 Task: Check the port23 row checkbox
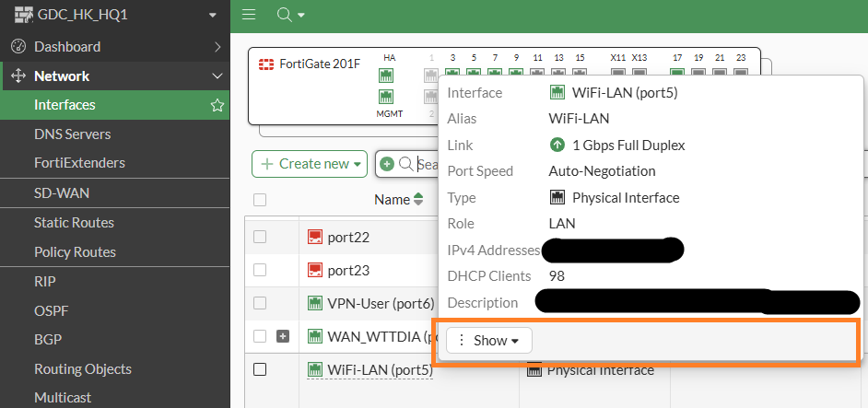pos(260,270)
